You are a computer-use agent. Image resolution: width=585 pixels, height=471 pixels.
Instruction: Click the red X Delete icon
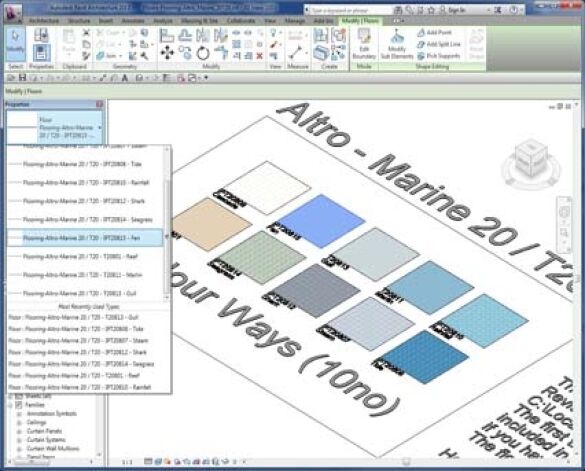[260, 56]
